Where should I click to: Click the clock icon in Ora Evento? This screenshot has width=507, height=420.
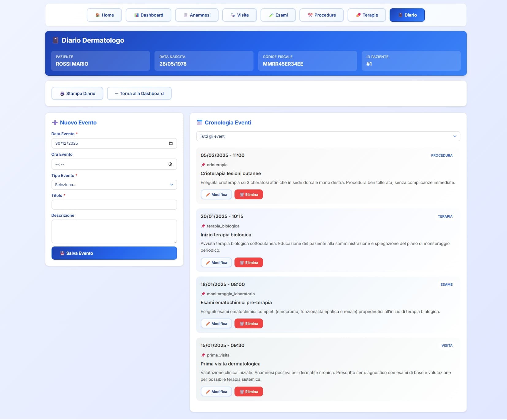(170, 164)
